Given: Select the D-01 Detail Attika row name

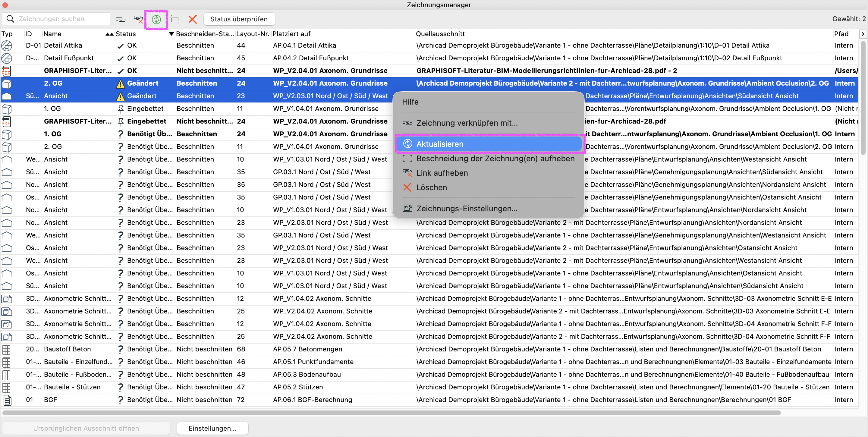Looking at the screenshot, I should 63,46.
